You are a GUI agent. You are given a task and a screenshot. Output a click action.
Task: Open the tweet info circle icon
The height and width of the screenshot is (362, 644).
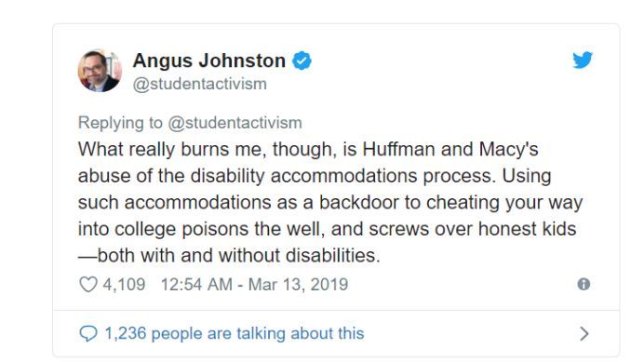click(584, 284)
